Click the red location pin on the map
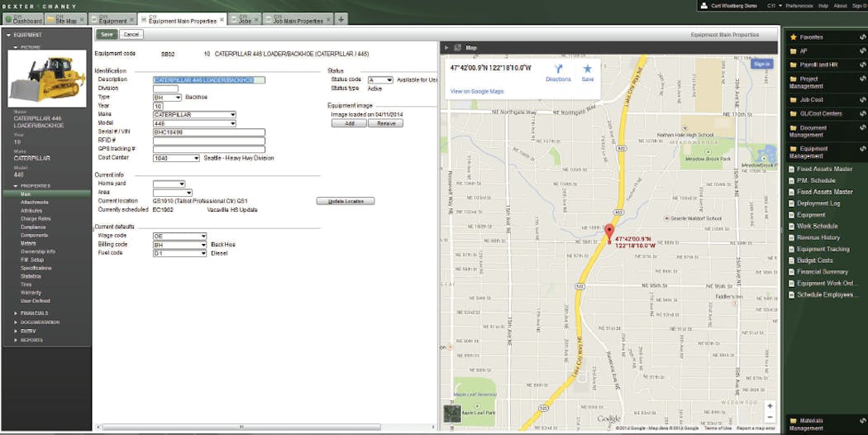Screen dimensions: 868x435 [x=609, y=232]
